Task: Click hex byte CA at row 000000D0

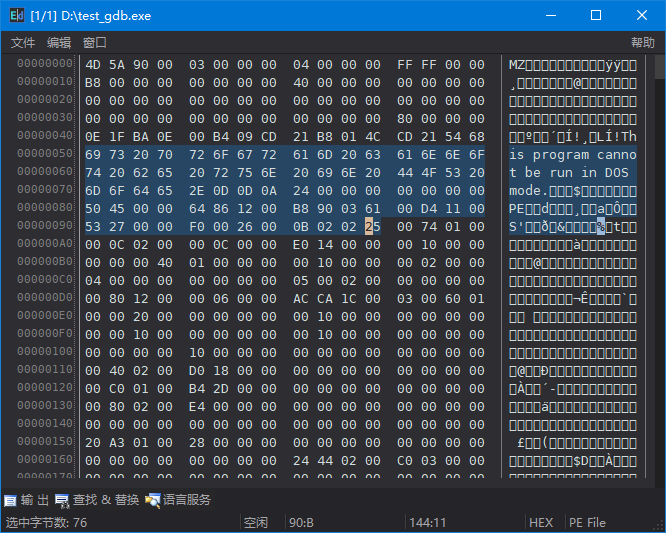Action: click(325, 299)
